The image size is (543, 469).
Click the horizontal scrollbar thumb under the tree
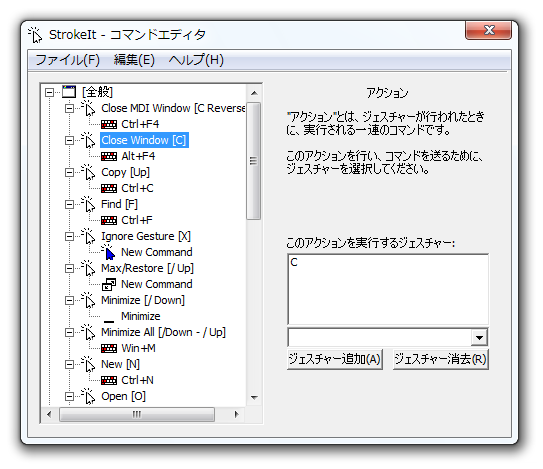137,414
